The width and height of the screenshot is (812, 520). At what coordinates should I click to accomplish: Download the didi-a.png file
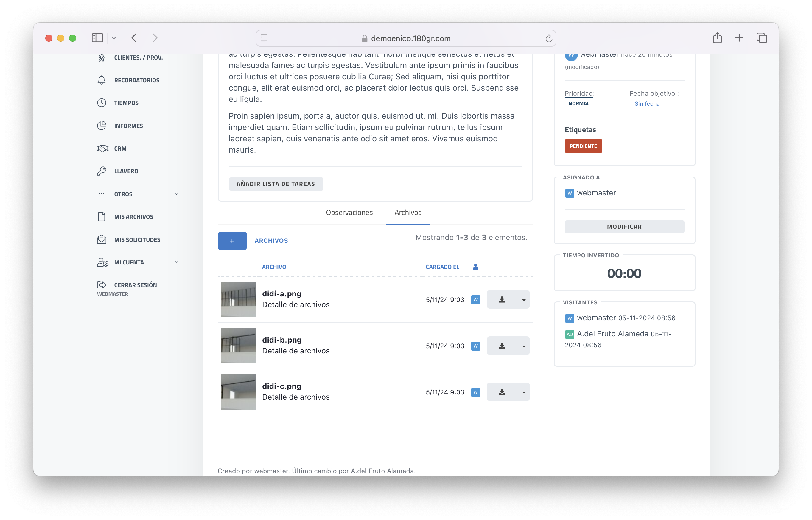click(502, 299)
